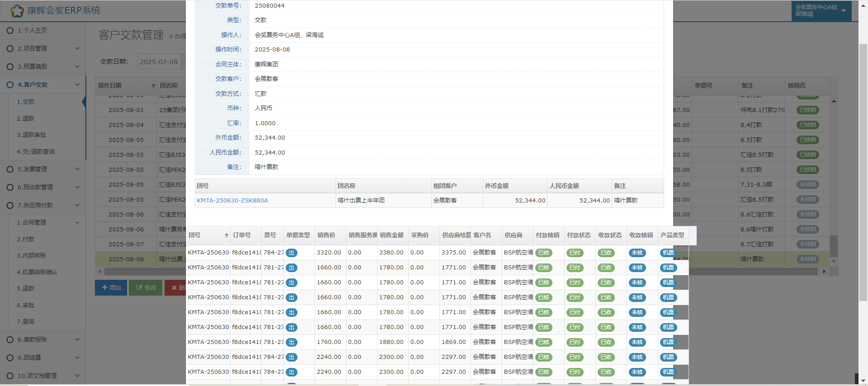Click the 已核销 badge for the 8.4打款 row
The image size is (868, 386).
pos(807,125)
